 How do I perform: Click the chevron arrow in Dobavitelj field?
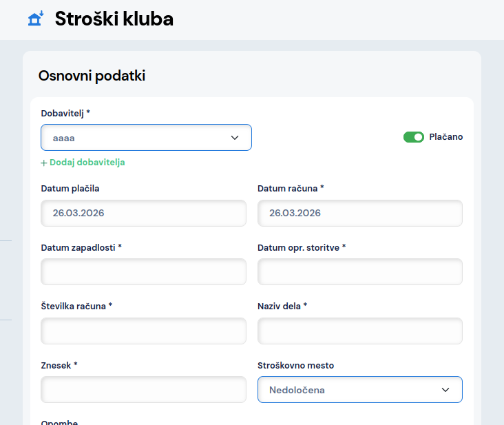[235, 138]
